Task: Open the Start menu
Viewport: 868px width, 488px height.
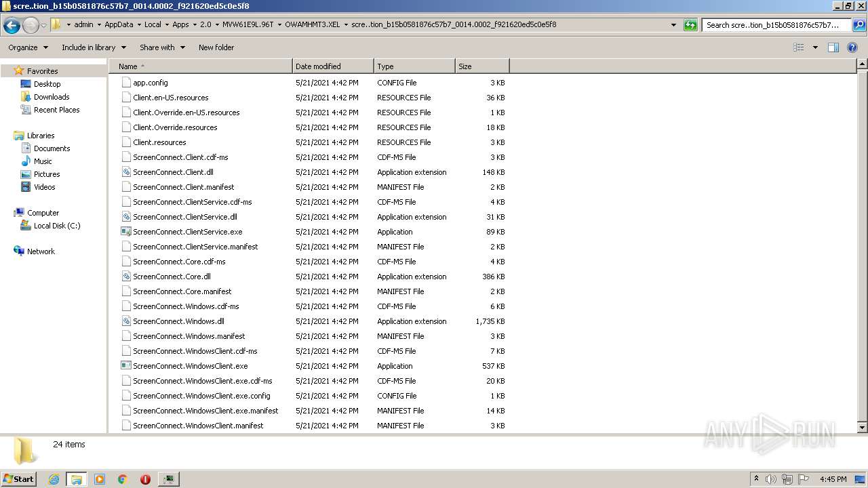Action: tap(19, 479)
